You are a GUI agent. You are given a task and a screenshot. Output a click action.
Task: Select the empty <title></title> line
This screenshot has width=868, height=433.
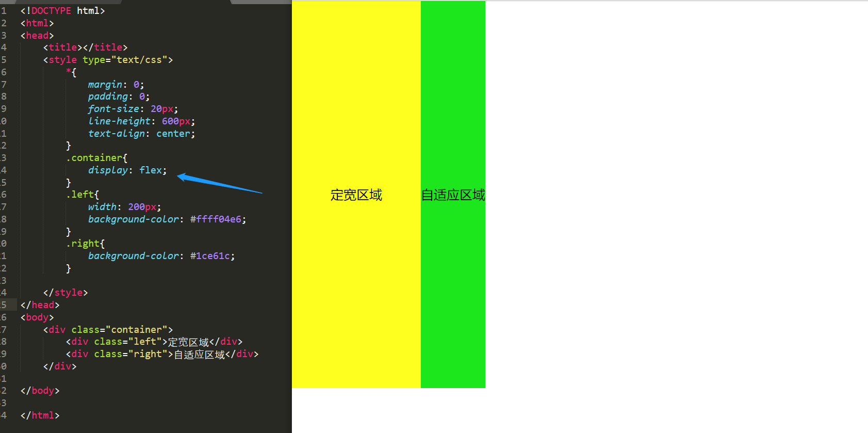(x=85, y=47)
